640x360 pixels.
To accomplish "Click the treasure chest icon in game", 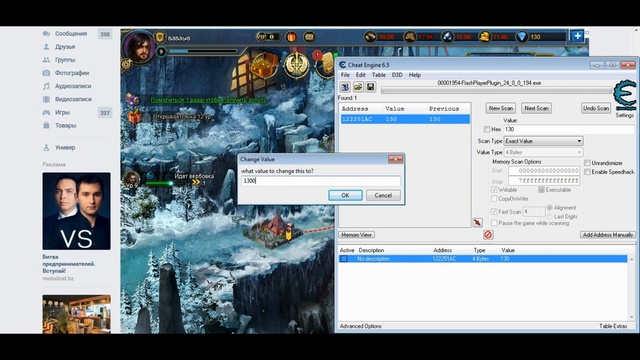I will (264, 65).
